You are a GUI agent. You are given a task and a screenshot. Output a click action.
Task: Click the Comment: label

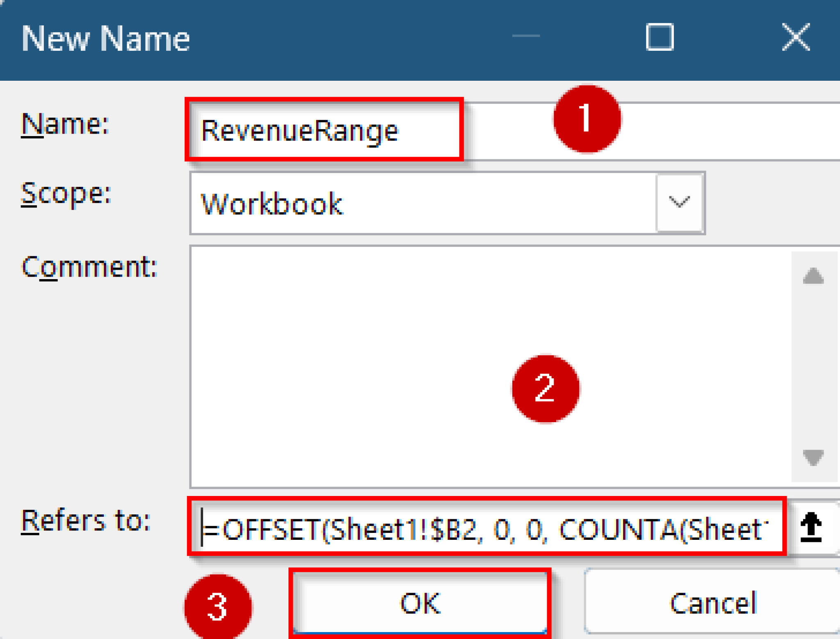coord(89,267)
